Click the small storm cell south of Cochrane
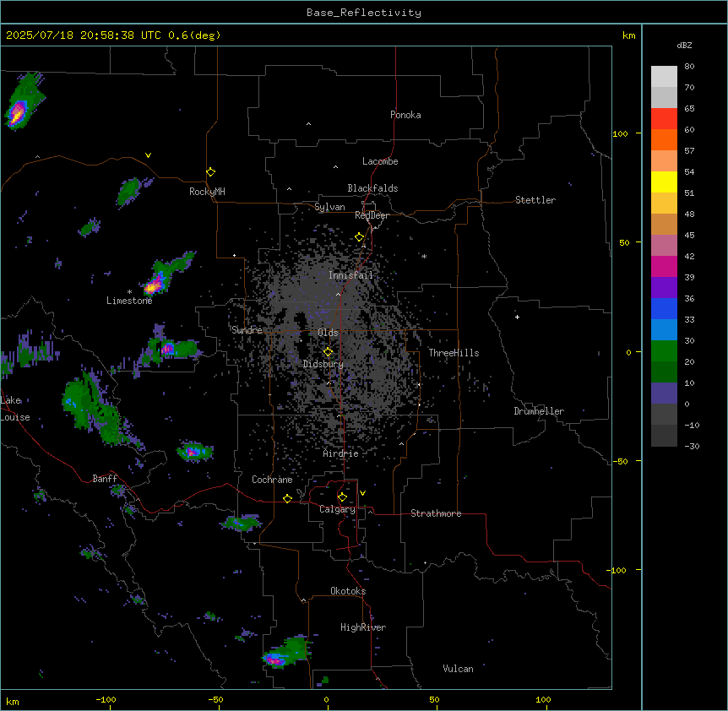The image size is (728, 711). click(x=242, y=523)
